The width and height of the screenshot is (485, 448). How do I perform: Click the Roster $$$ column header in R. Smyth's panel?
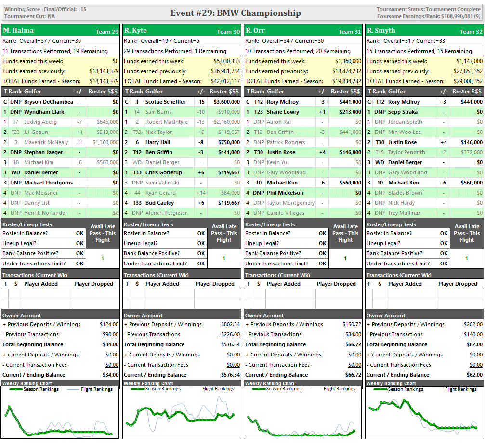click(x=467, y=92)
